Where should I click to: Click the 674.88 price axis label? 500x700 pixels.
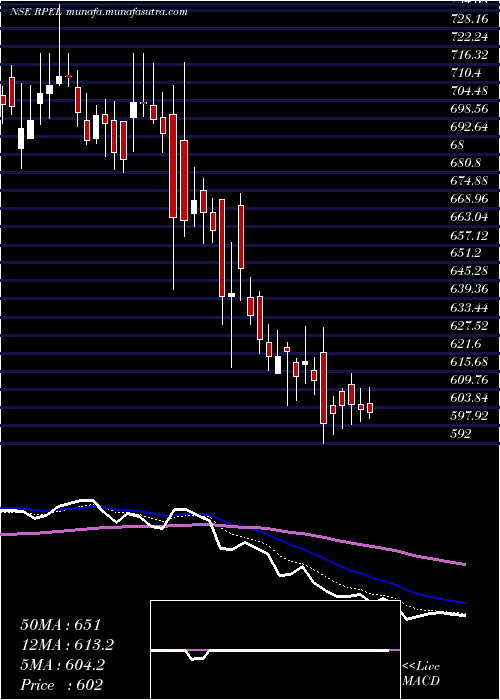[469, 181]
